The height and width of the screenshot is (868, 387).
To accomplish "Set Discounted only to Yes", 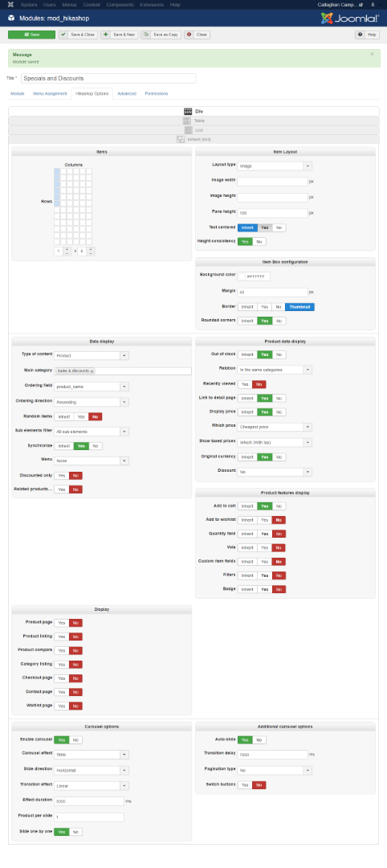I will pos(61,476).
